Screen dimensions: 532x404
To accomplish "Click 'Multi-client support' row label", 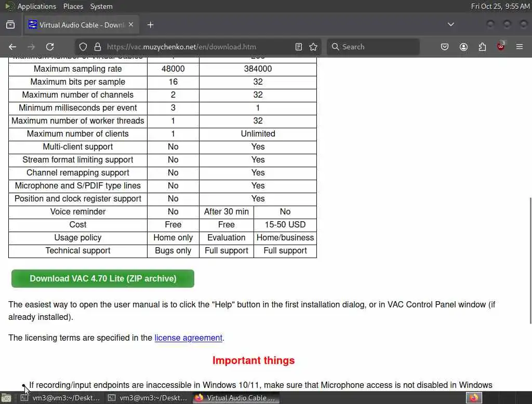I will pyautogui.click(x=78, y=146).
